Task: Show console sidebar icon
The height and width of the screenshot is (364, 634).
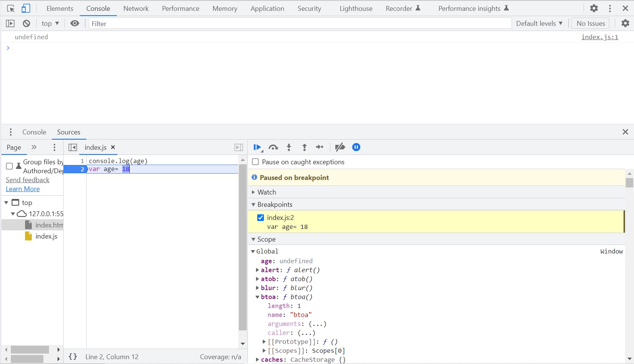Action: [10, 24]
